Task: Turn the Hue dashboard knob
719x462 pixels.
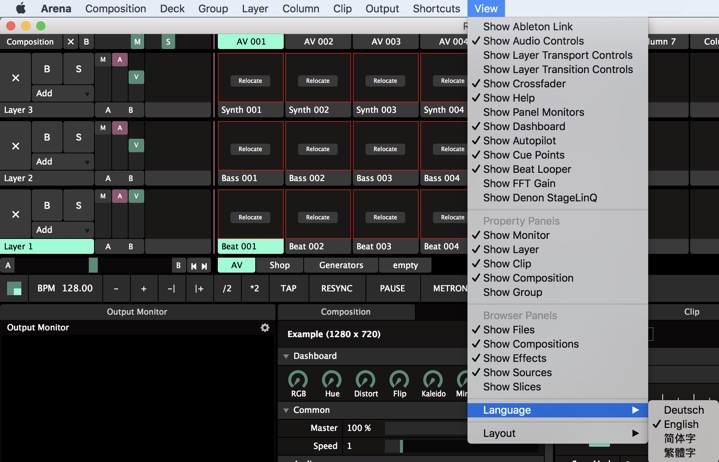Action: click(332, 380)
